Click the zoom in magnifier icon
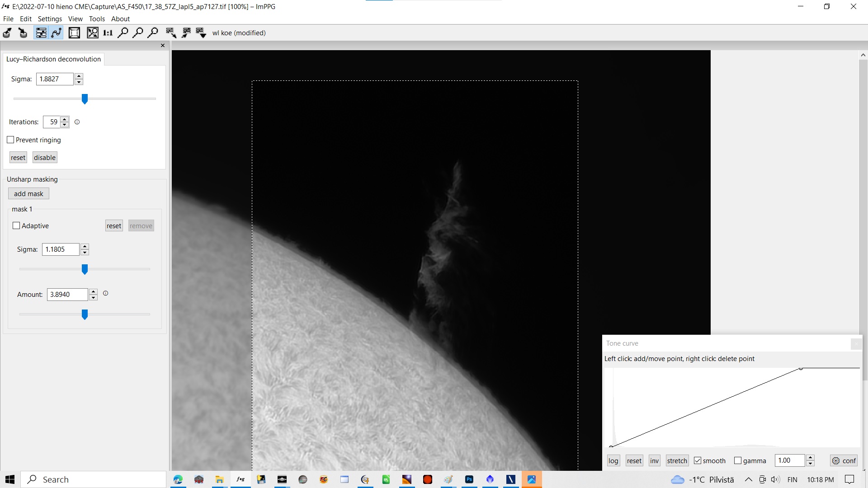This screenshot has width=868, height=488. coord(123,33)
